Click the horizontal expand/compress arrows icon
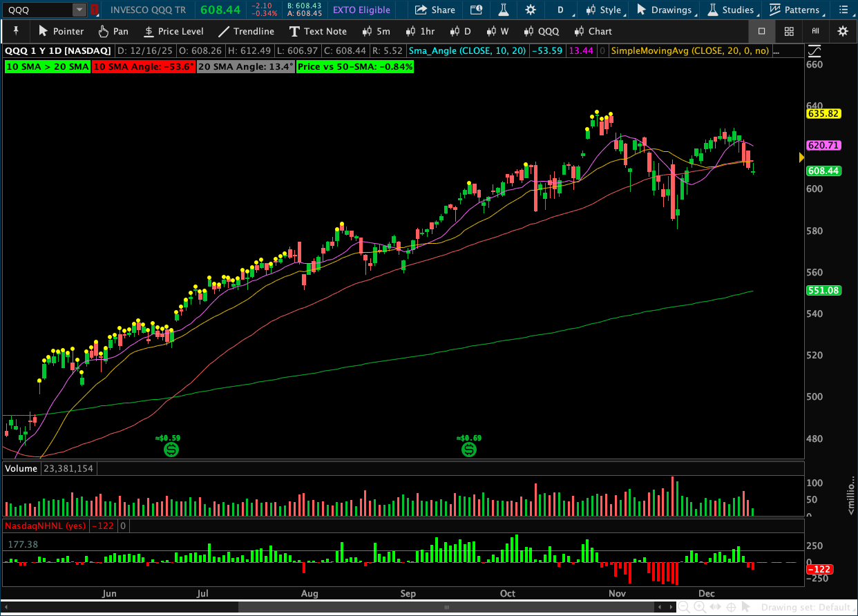Image resolution: width=858 pixels, height=616 pixels. pyautogui.click(x=716, y=607)
